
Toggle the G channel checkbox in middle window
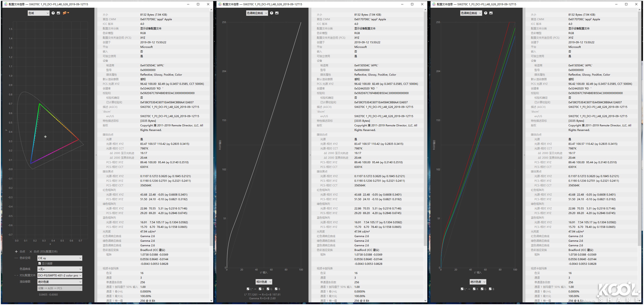pos(268,289)
